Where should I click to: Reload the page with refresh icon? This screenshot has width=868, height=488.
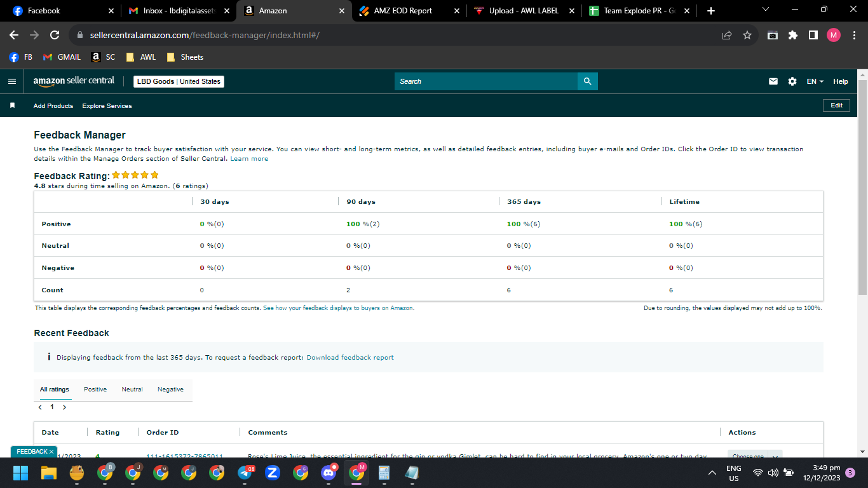(x=55, y=36)
